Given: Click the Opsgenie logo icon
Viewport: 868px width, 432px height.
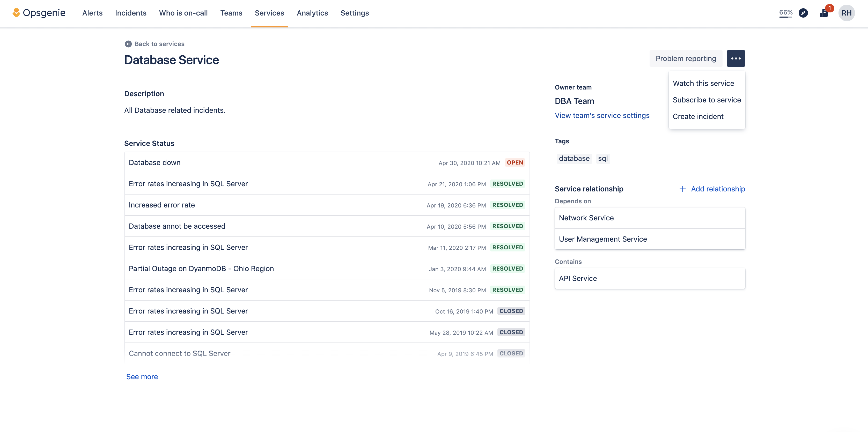Looking at the screenshot, I should click(x=16, y=13).
